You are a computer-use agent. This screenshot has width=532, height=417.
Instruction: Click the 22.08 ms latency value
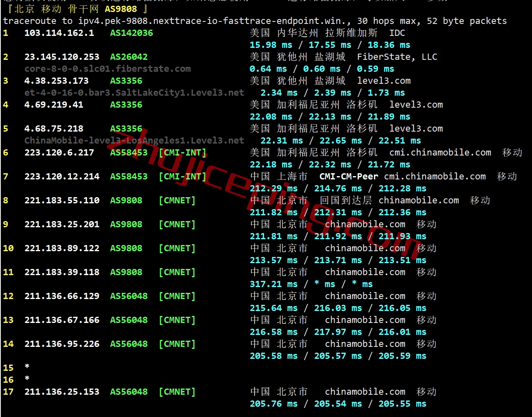coord(271,117)
